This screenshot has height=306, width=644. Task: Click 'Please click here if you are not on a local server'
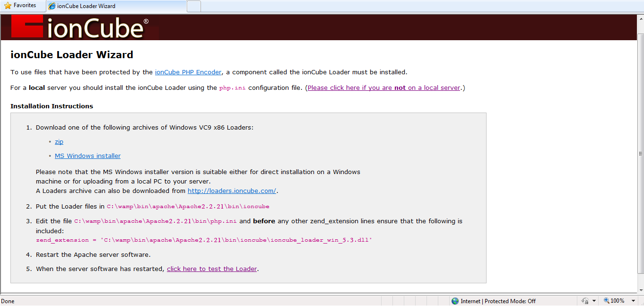pyautogui.click(x=384, y=88)
